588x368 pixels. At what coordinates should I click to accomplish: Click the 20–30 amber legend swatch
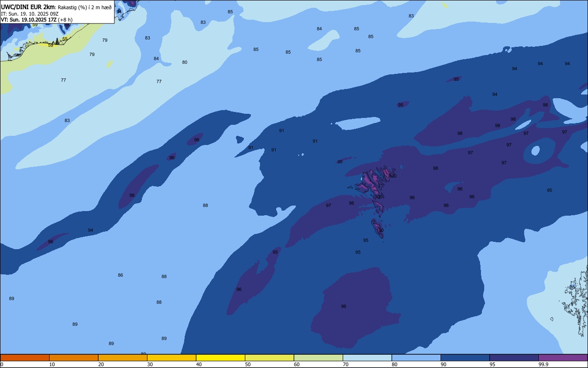coord(123,357)
